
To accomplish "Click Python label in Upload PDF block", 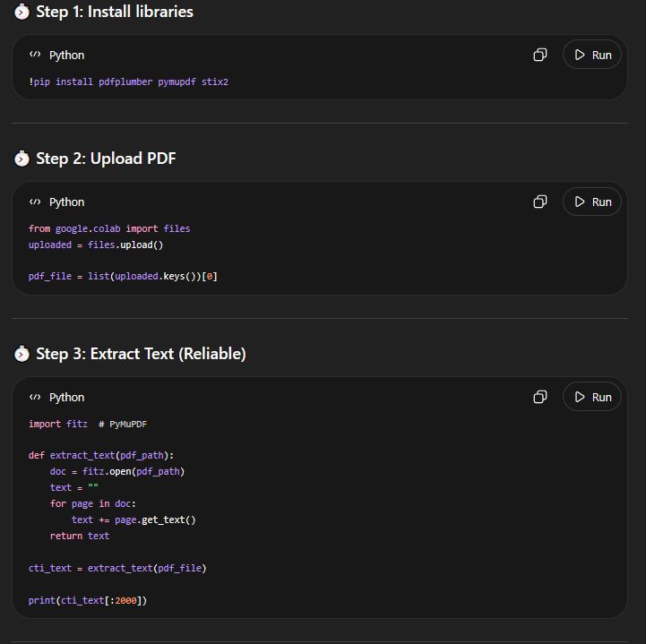I will pyautogui.click(x=66, y=202).
